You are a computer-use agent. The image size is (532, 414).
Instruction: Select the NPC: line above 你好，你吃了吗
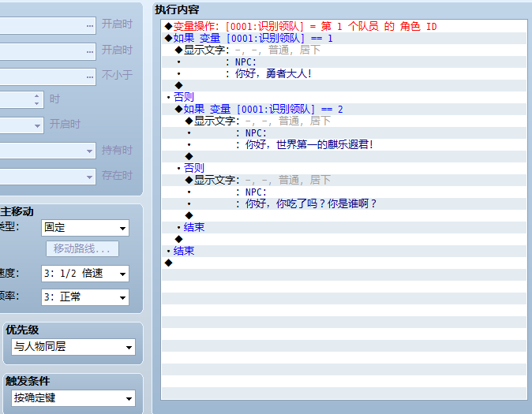coord(344,192)
